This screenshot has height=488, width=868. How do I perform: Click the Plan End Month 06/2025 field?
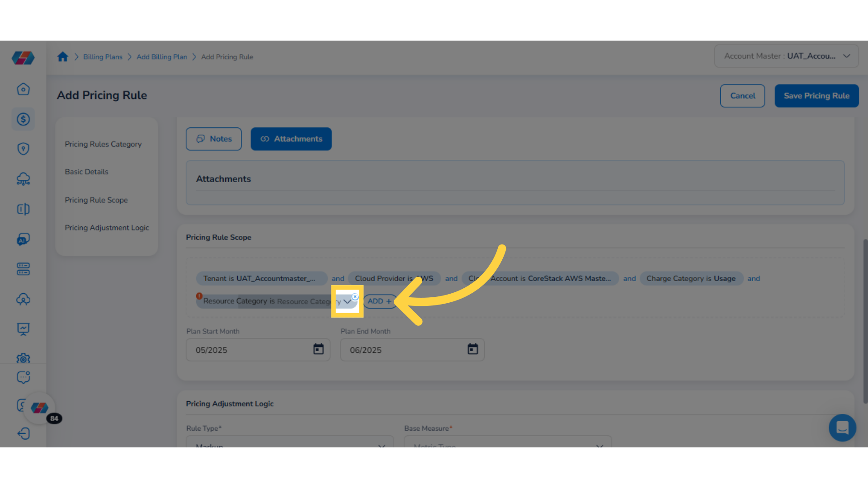[x=412, y=350]
